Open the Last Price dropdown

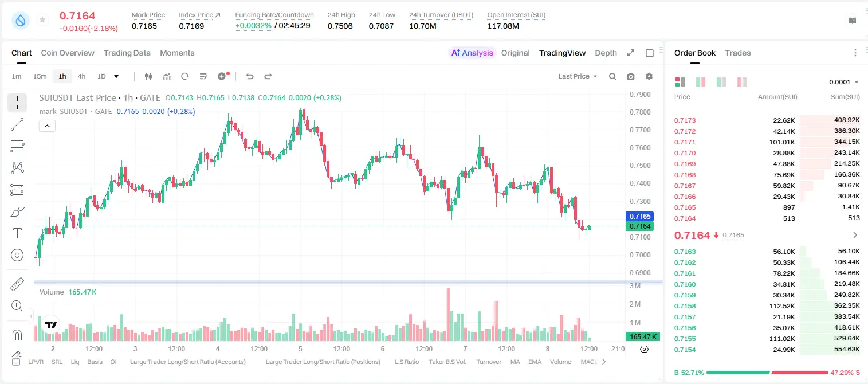click(578, 76)
